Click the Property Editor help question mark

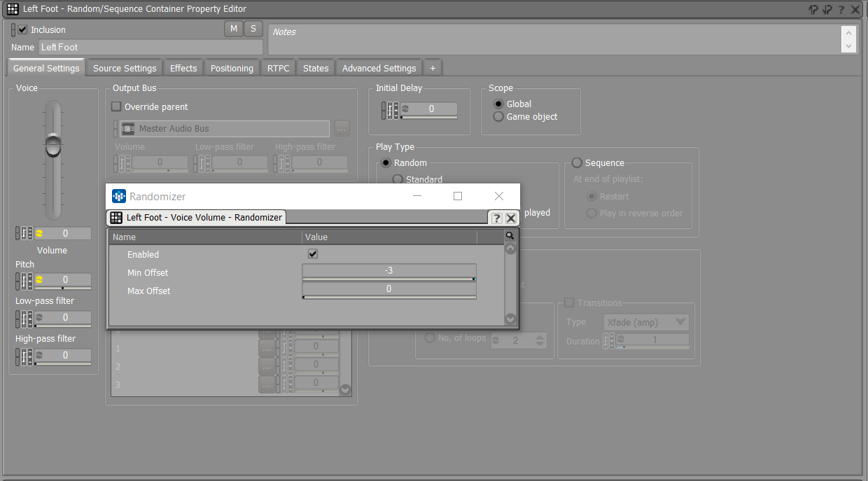tap(841, 9)
